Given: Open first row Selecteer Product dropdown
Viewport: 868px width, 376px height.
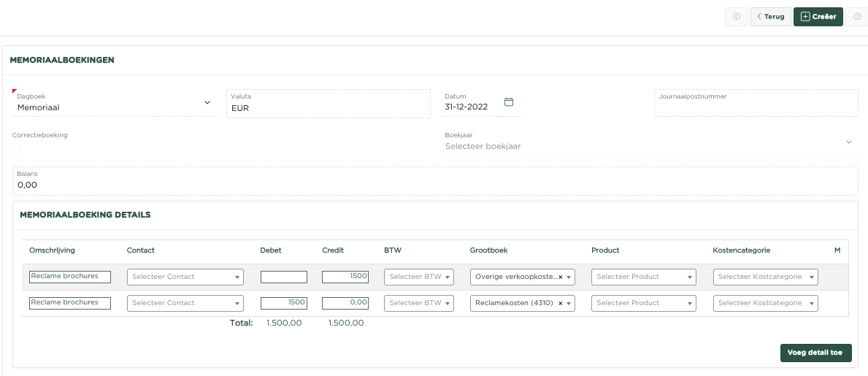Looking at the screenshot, I should click(643, 277).
